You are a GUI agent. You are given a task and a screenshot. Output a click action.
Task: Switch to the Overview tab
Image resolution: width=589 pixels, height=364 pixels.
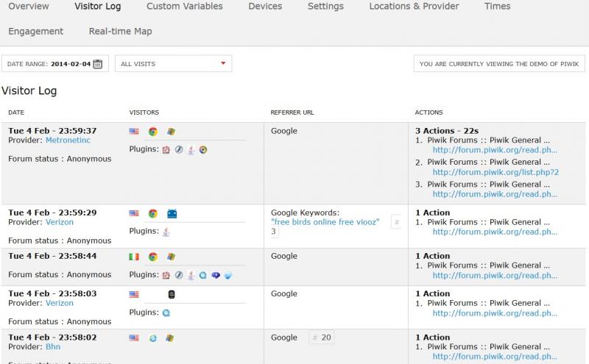[x=29, y=7]
